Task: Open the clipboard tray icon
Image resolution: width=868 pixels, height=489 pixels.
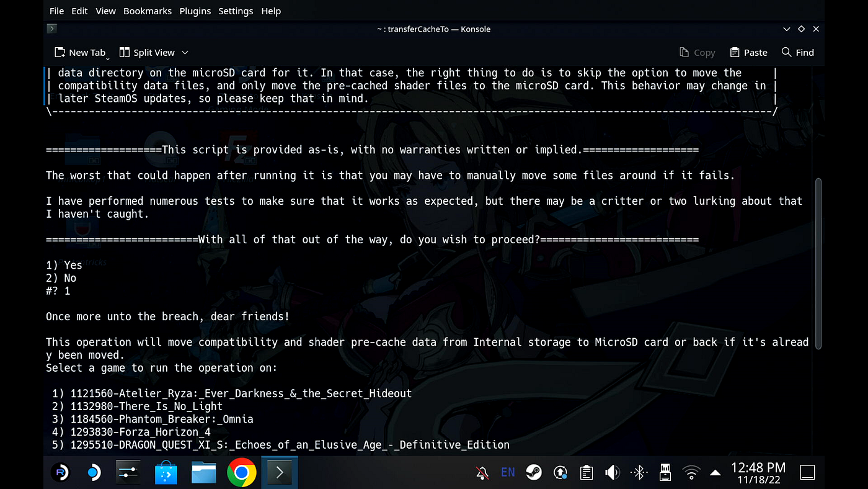Action: point(586,473)
